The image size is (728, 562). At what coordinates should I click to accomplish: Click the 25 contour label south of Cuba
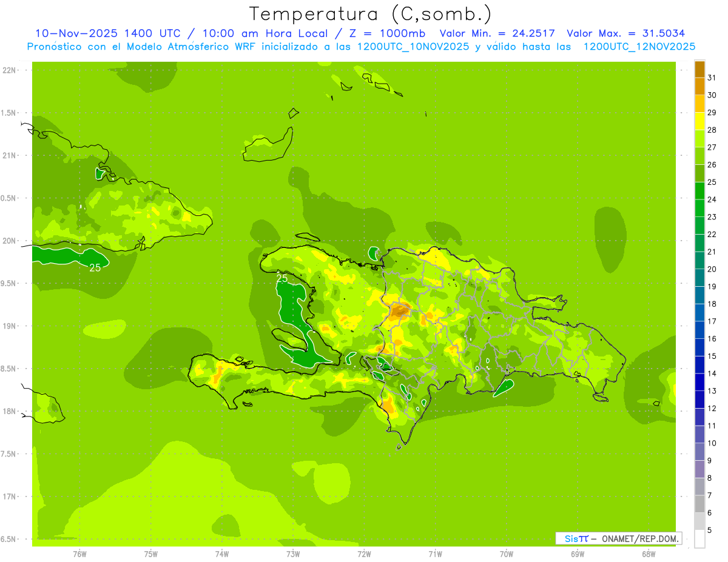(x=95, y=267)
